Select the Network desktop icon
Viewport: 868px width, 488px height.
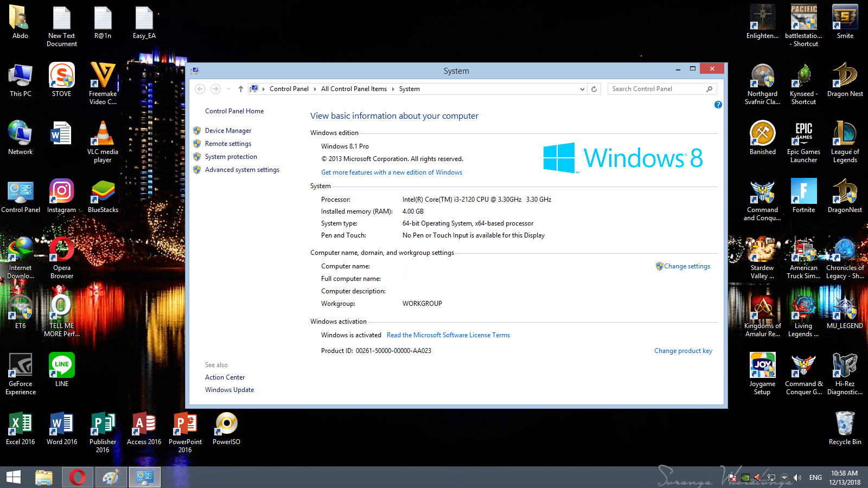(x=21, y=138)
